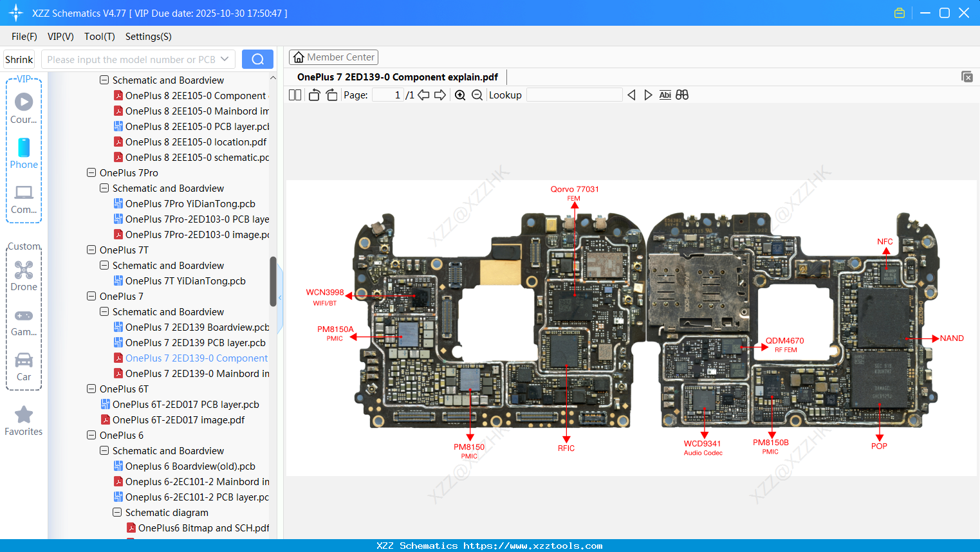Collapse the OnePlus 7Pro tree node
Screen dimensions: 980x552
91,172
